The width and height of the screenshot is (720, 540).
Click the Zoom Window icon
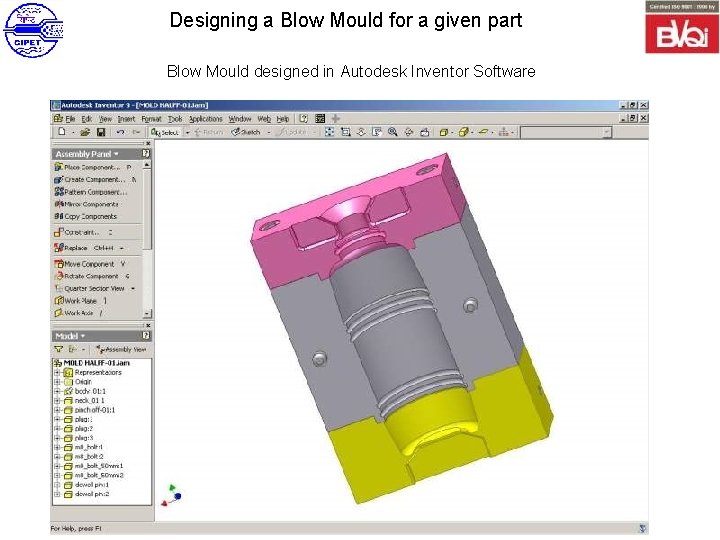345,132
